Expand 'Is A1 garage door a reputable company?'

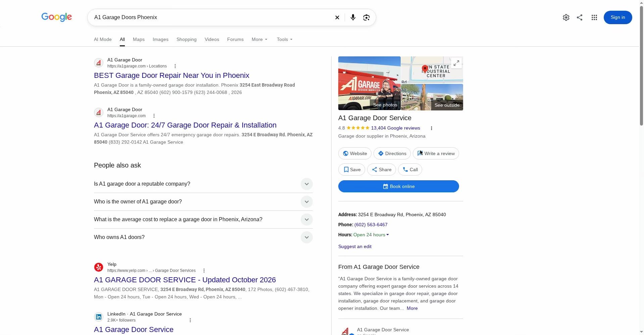tap(203, 184)
